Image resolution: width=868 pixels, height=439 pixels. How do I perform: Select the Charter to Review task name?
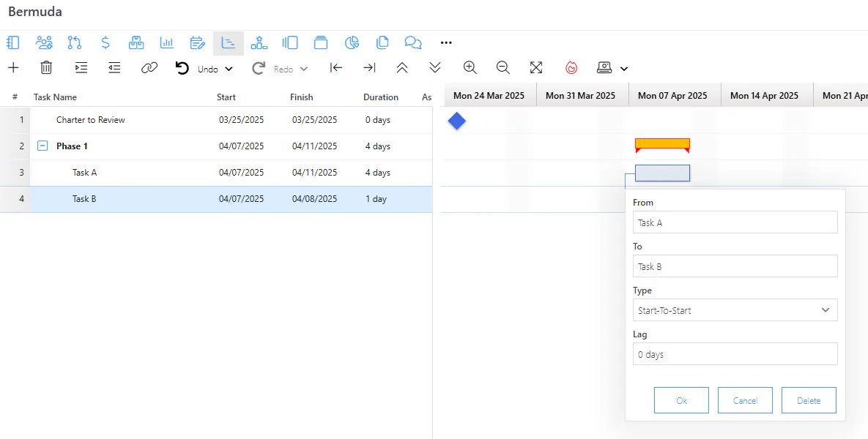pos(91,119)
